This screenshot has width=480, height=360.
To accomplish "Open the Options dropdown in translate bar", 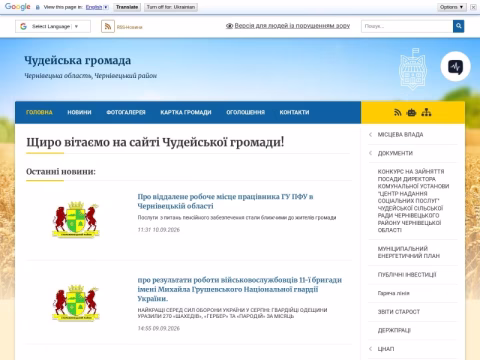I will (x=452, y=7).
